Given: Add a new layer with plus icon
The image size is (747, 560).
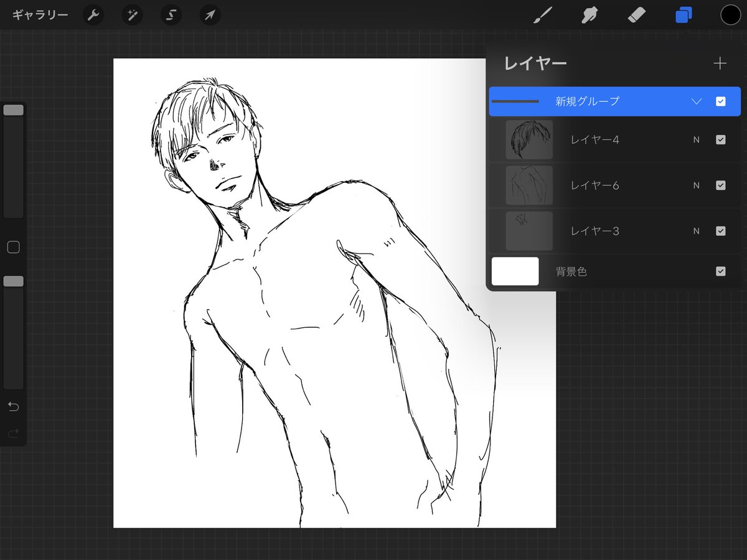Looking at the screenshot, I should [x=720, y=63].
